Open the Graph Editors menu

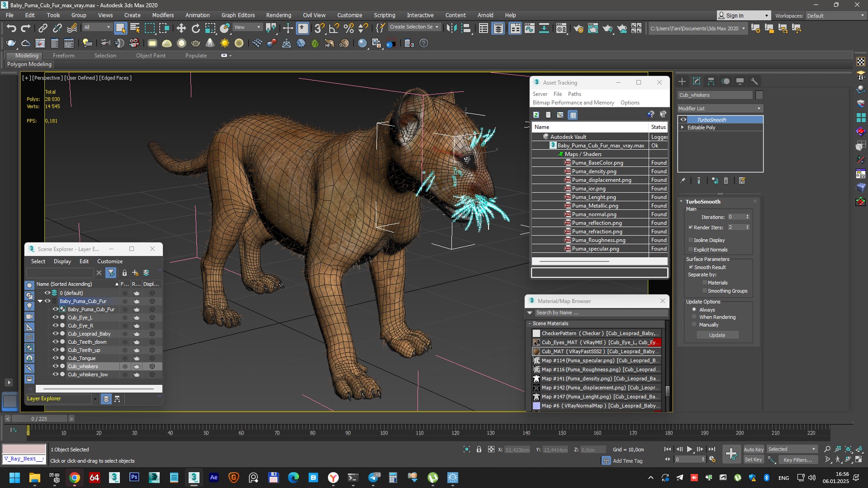tap(238, 15)
